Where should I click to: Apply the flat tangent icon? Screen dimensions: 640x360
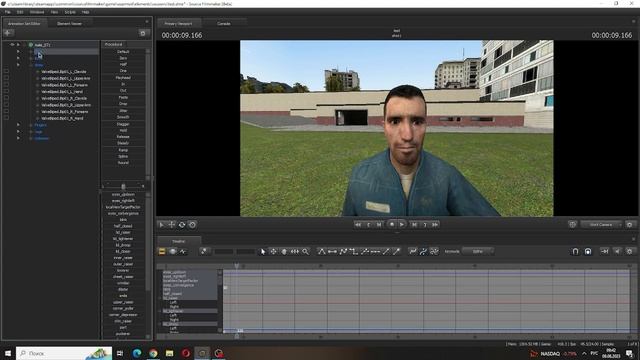click(x=332, y=251)
